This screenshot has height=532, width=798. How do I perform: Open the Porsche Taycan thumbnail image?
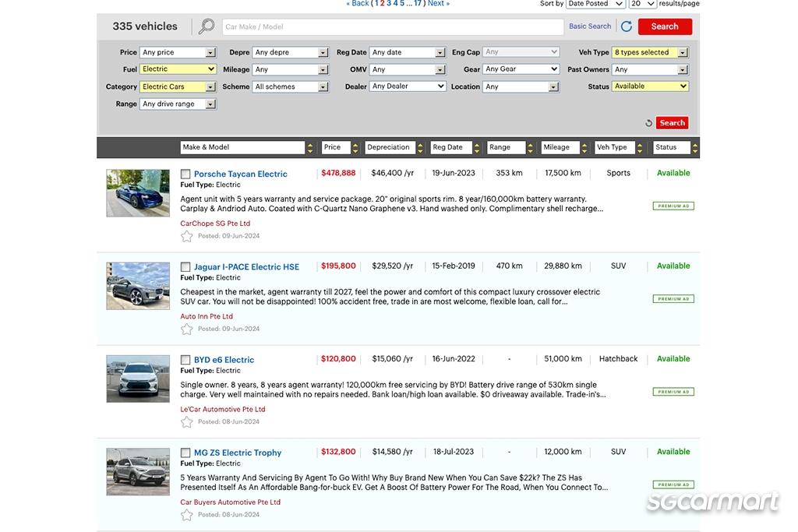[x=138, y=193]
